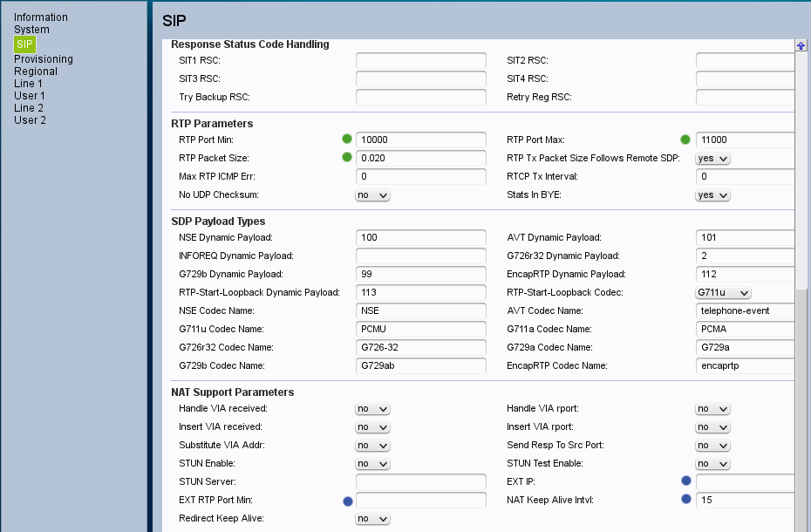The width and height of the screenshot is (811, 532).
Task: Click blue dot beside EXT IP field
Action: click(685, 481)
